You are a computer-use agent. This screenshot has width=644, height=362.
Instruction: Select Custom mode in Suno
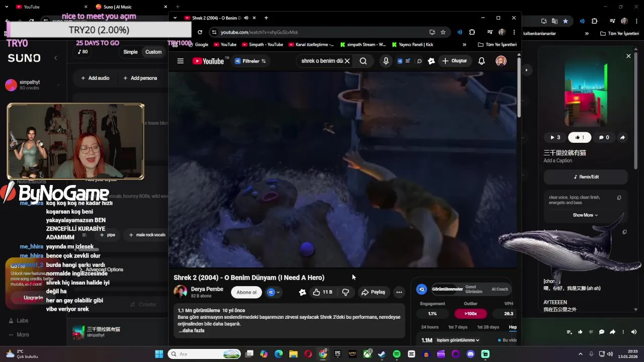(153, 52)
